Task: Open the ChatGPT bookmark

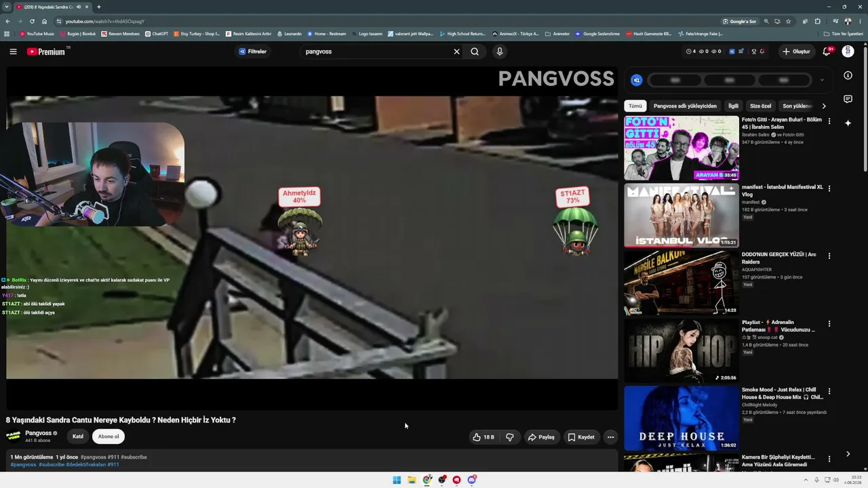Action: (x=157, y=33)
